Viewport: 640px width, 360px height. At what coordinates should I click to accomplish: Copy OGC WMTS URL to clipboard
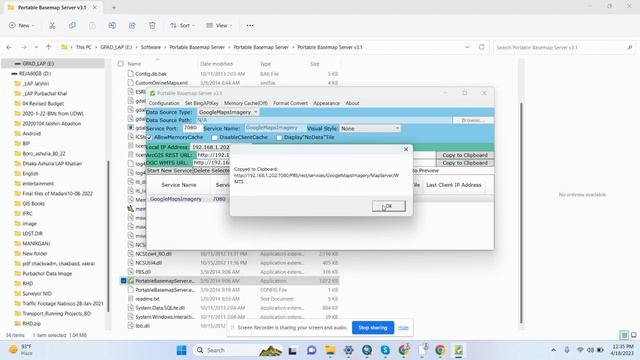coord(465,163)
